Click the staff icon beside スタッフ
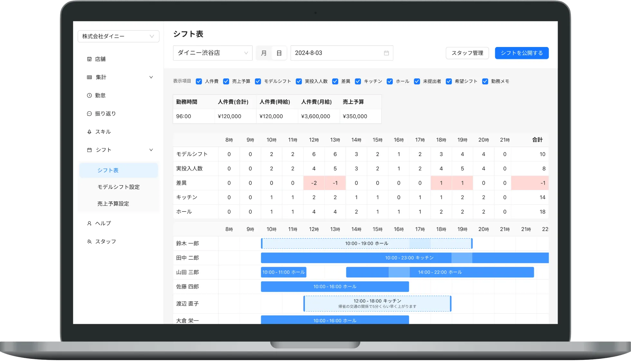This screenshot has width=631, height=364. point(89,241)
